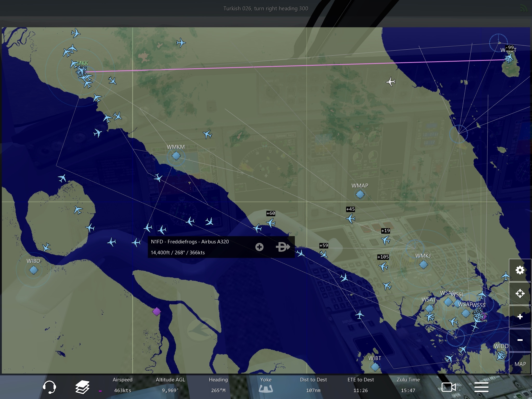
Task: Zoom out with the minus button
Action: click(x=520, y=340)
